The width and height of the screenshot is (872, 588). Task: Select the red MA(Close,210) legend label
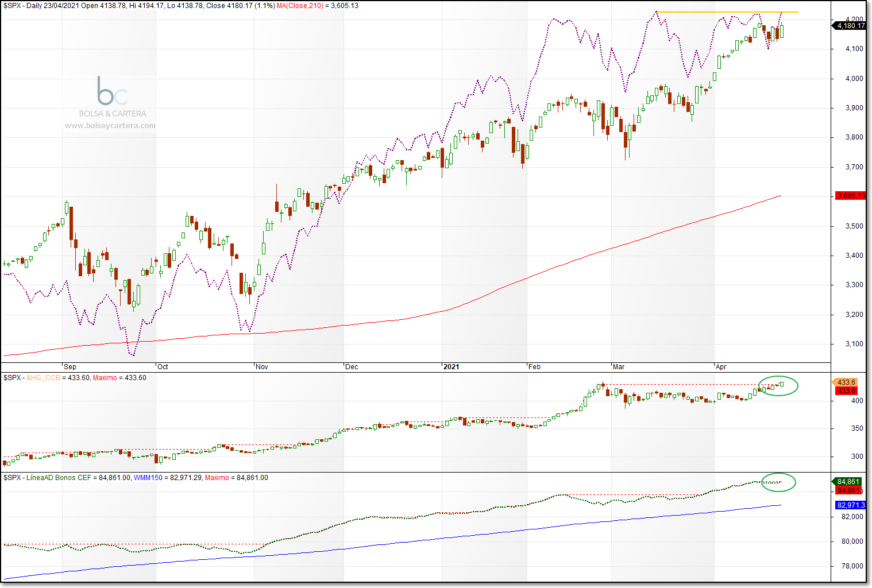300,6
